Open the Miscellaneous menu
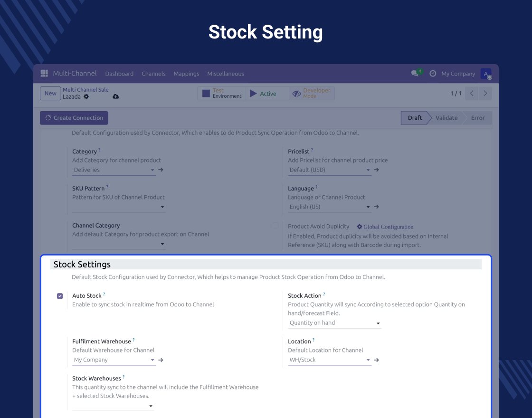This screenshot has height=418, width=532. [x=226, y=74]
